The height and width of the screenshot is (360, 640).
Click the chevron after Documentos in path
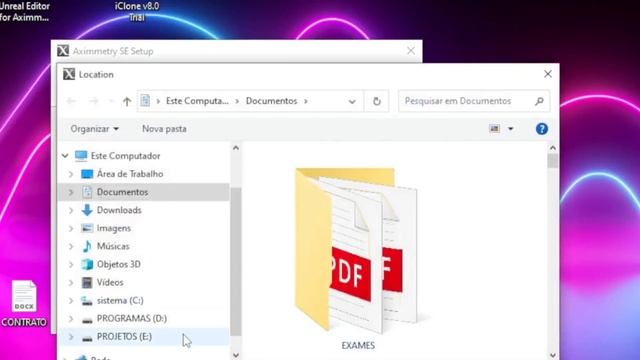306,101
